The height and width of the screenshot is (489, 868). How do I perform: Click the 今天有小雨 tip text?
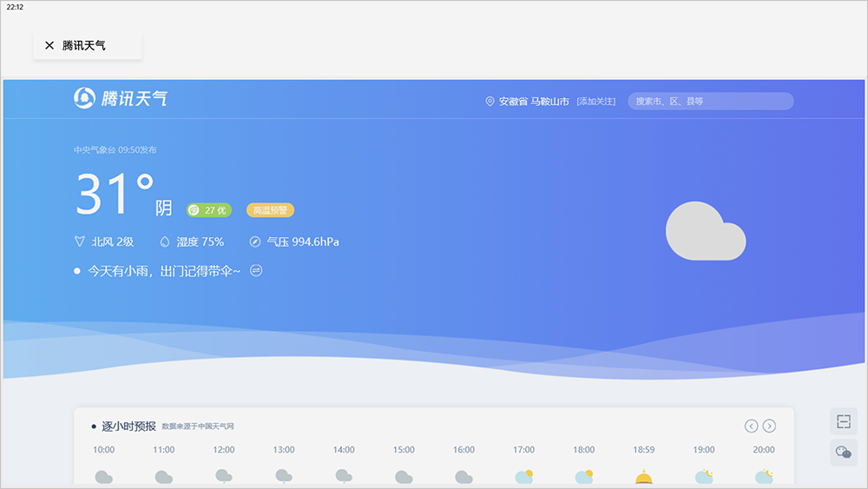tap(164, 271)
